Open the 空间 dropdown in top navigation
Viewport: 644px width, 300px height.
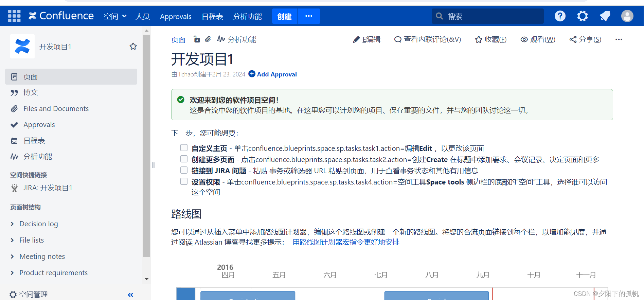coord(115,16)
